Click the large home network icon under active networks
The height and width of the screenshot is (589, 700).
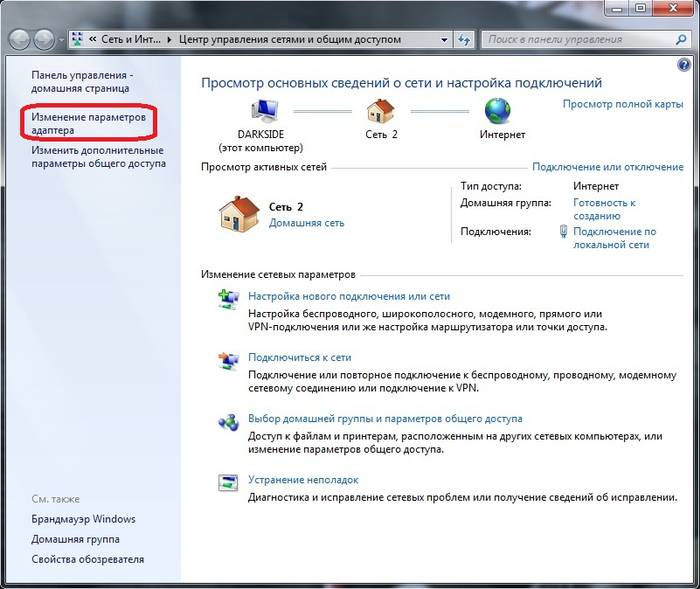click(238, 213)
